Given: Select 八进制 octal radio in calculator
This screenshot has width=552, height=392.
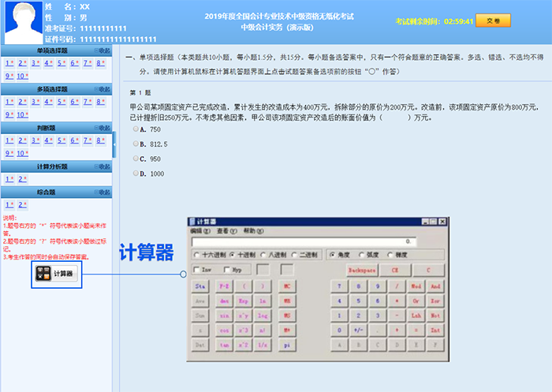Looking at the screenshot, I should coord(263,255).
